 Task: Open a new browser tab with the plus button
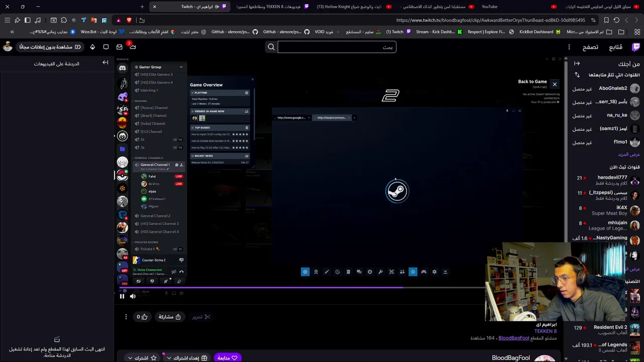coord(142,7)
